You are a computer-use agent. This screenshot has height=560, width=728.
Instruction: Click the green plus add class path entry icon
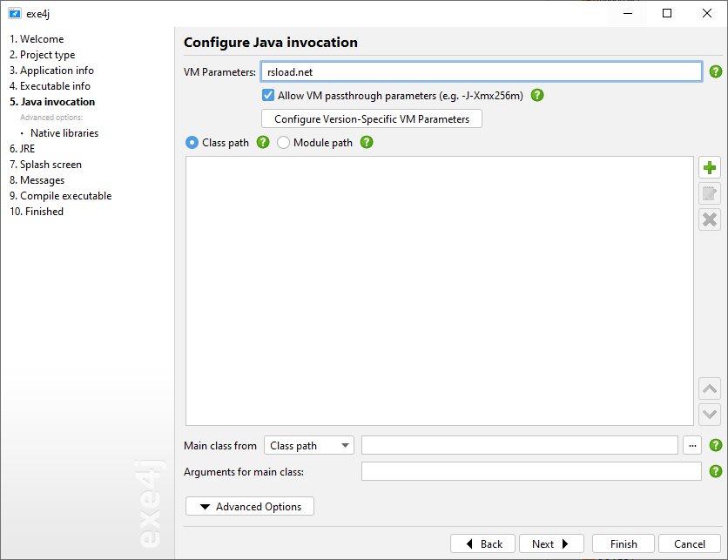coord(710,168)
